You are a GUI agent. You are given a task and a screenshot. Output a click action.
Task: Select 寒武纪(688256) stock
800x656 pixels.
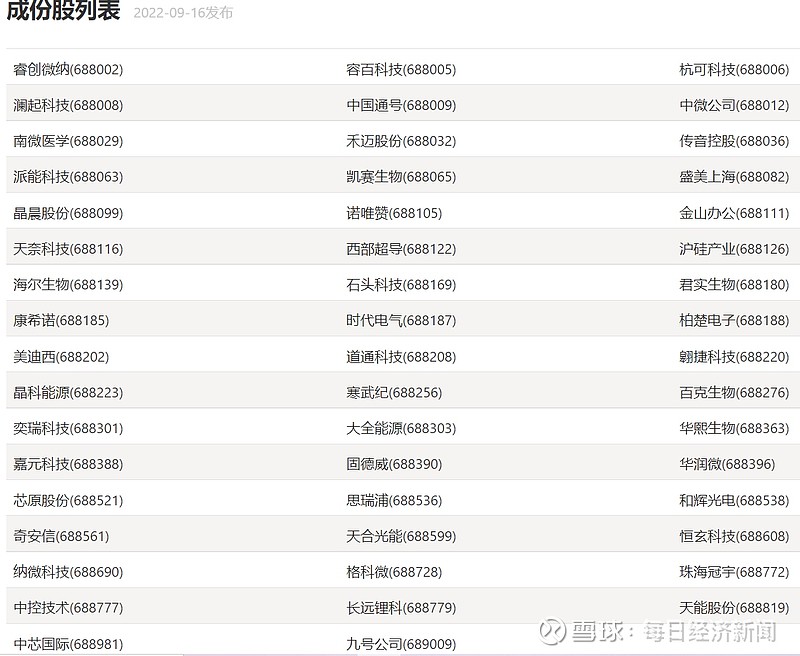click(394, 392)
